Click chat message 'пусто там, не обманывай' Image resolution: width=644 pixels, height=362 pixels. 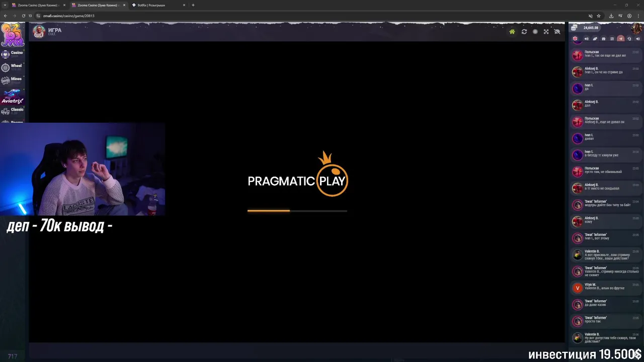[x=603, y=172]
